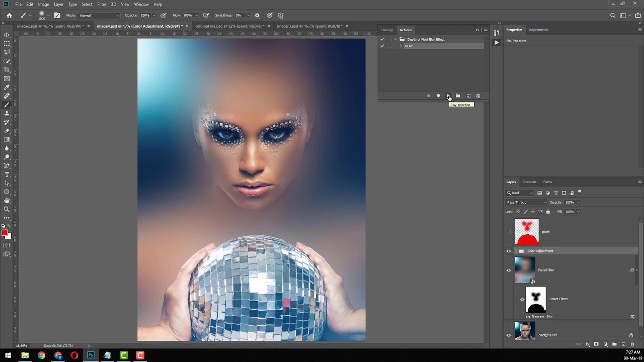Select the History Brush tool
This screenshot has width=644, height=362.
pos(7,122)
